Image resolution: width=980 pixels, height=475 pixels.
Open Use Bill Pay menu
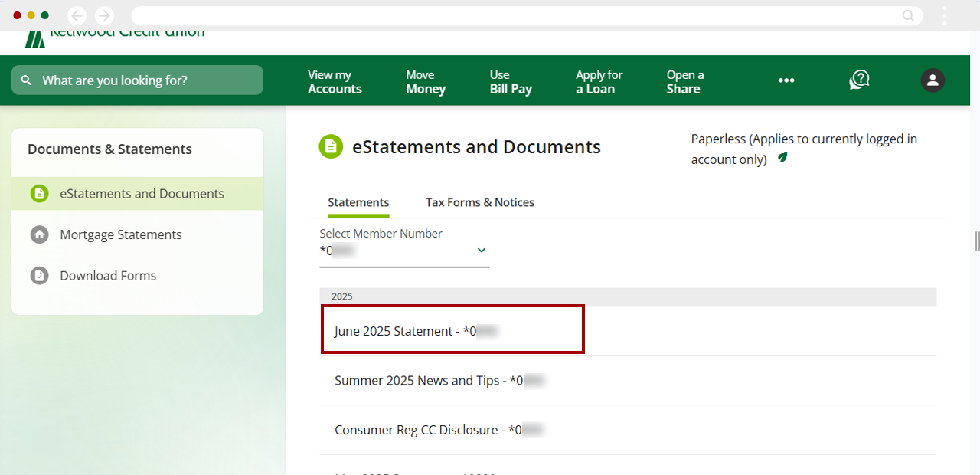click(x=511, y=82)
